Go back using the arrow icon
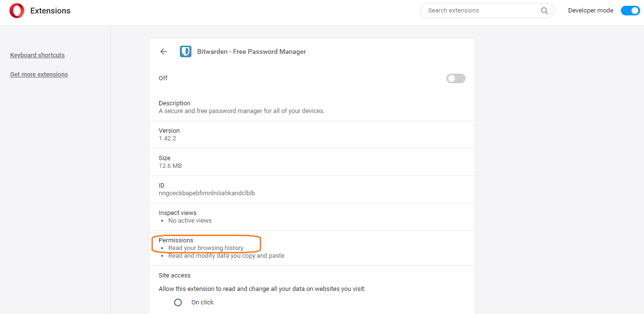644x314 pixels. [x=164, y=51]
